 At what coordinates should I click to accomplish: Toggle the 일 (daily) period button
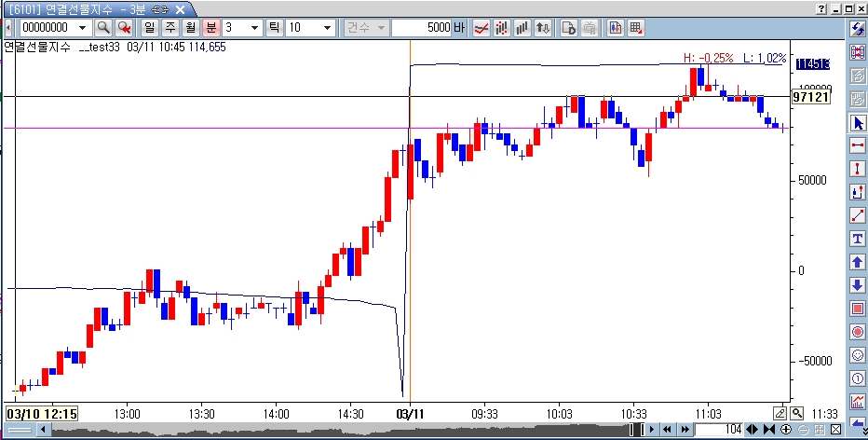149,28
